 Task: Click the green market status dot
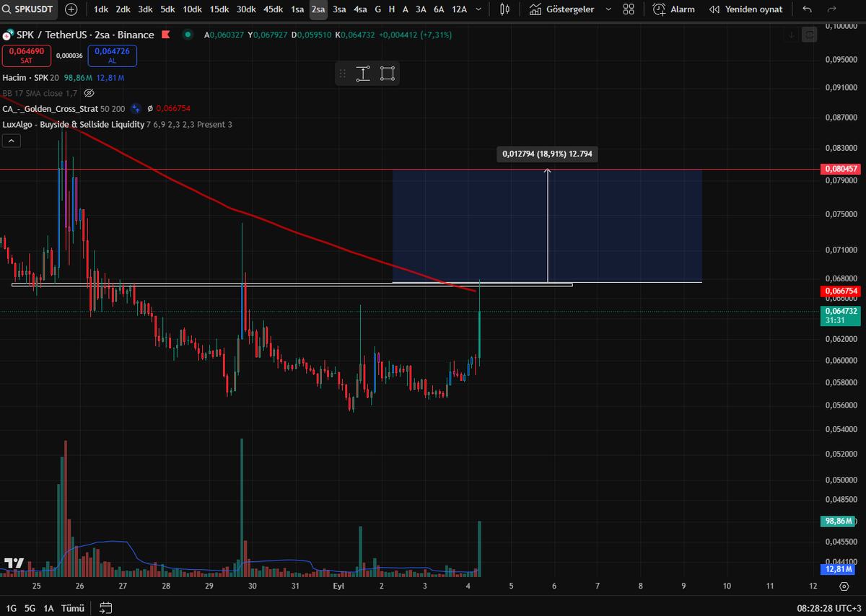click(188, 35)
